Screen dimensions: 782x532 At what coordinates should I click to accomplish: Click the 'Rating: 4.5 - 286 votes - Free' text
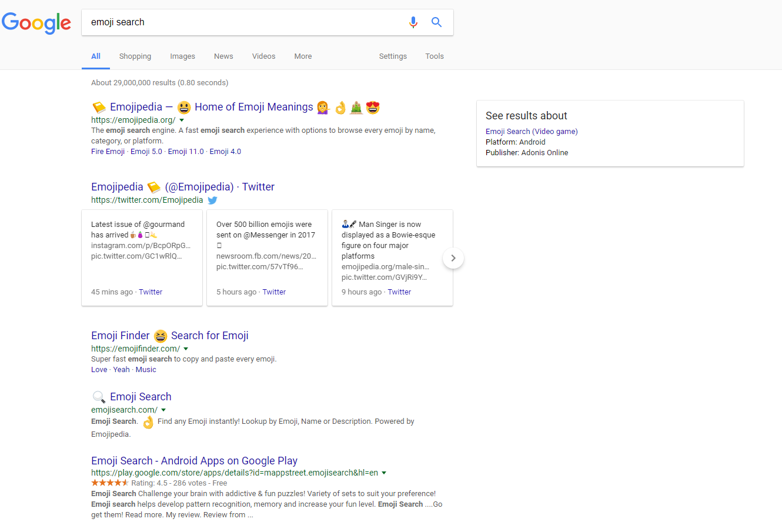point(179,483)
